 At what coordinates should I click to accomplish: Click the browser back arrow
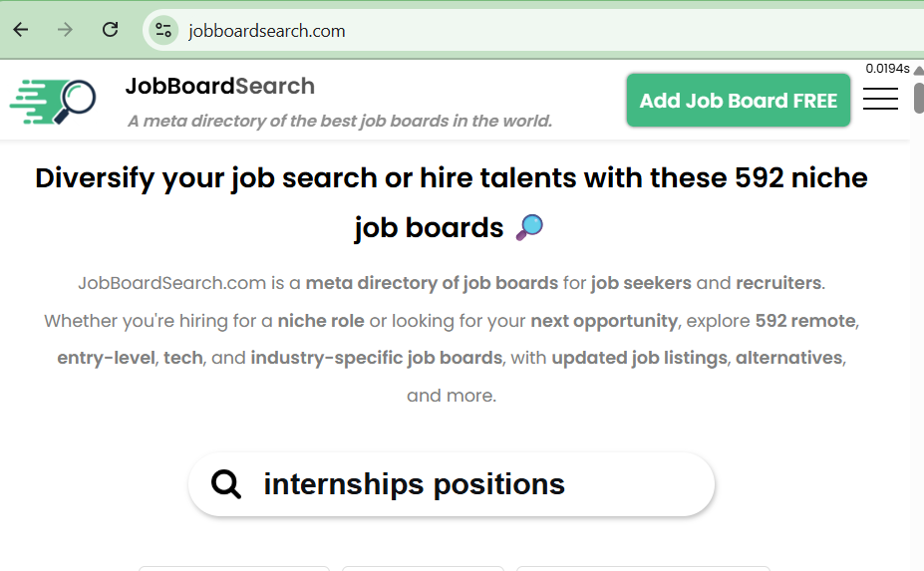pyautogui.click(x=21, y=30)
